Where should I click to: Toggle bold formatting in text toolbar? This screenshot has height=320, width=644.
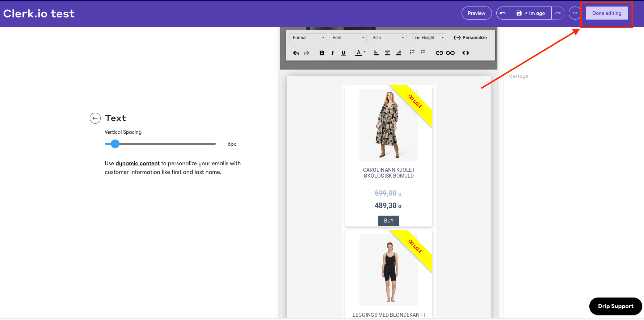tap(321, 53)
